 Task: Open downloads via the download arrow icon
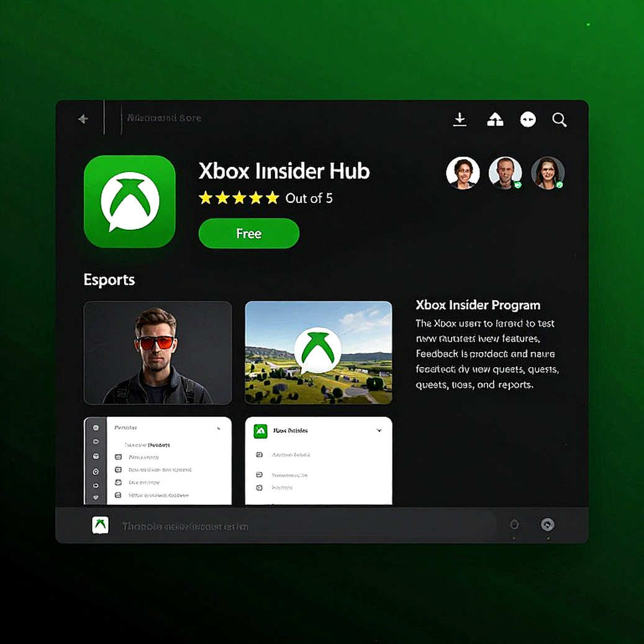click(x=460, y=119)
